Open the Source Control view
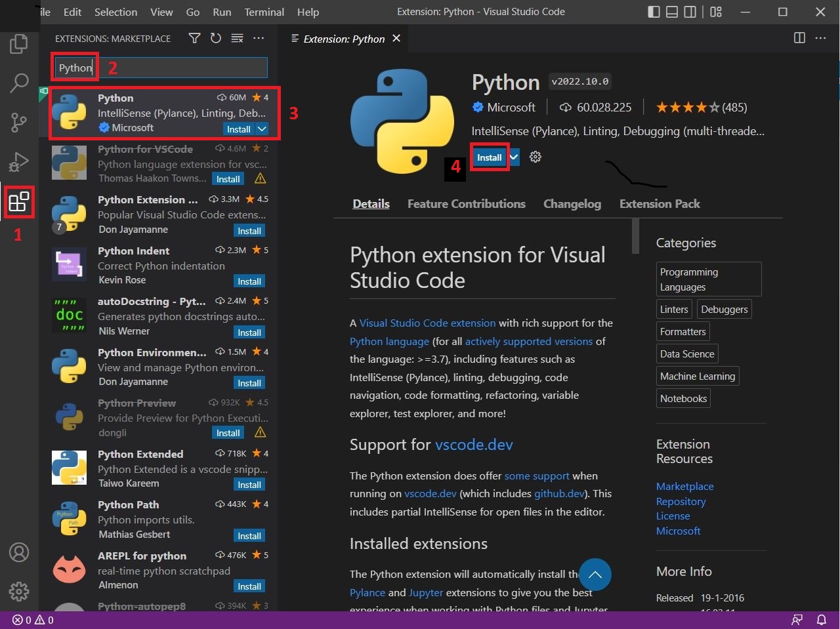The image size is (840, 629). (x=19, y=122)
